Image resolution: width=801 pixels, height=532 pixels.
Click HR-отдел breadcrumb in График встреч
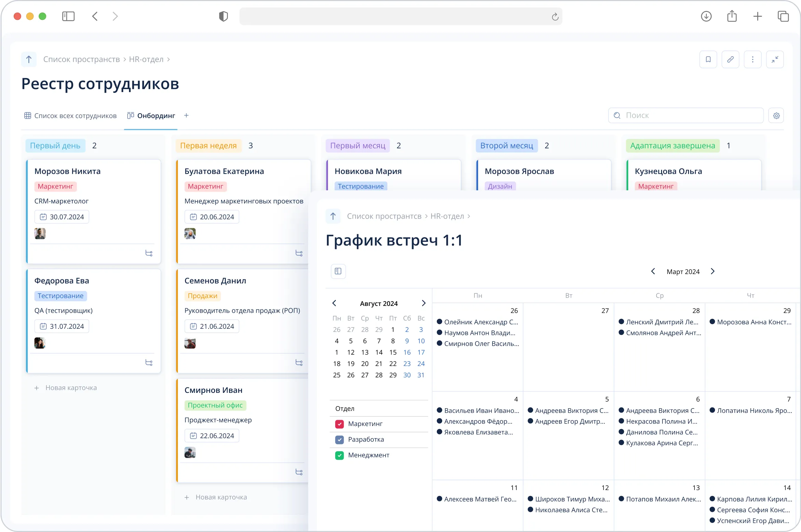point(447,216)
